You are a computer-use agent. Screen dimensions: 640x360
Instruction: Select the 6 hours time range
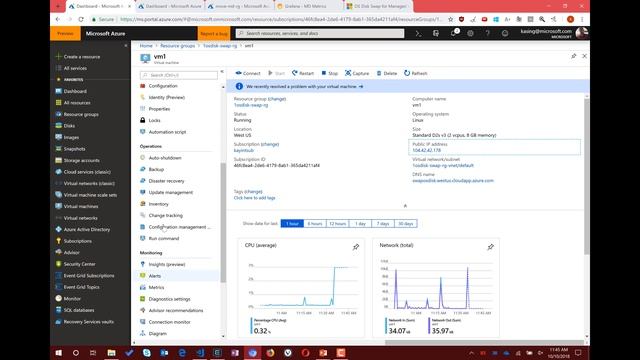point(315,224)
